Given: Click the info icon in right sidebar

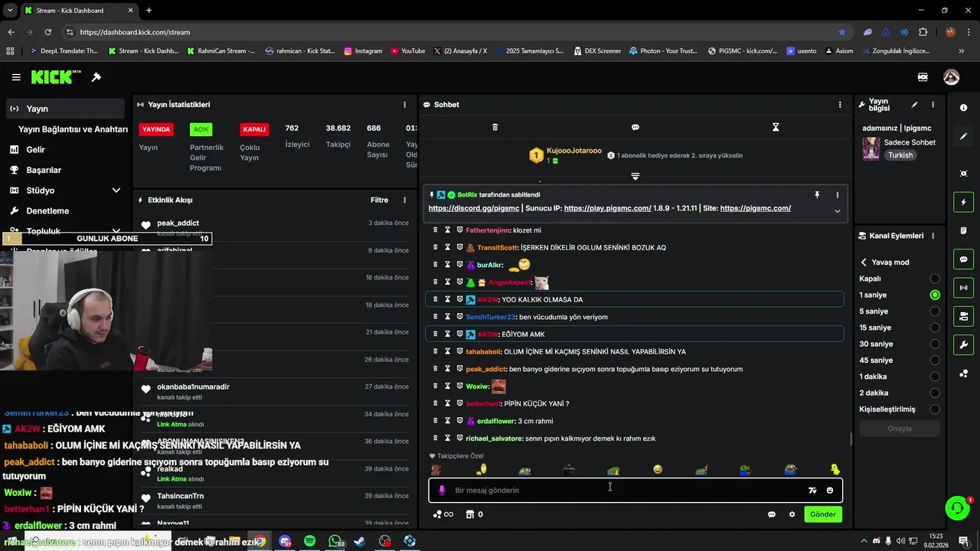Looking at the screenshot, I should [x=963, y=108].
